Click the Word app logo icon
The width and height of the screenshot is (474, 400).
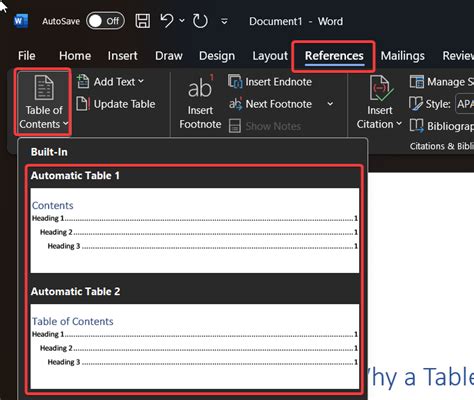[20, 21]
